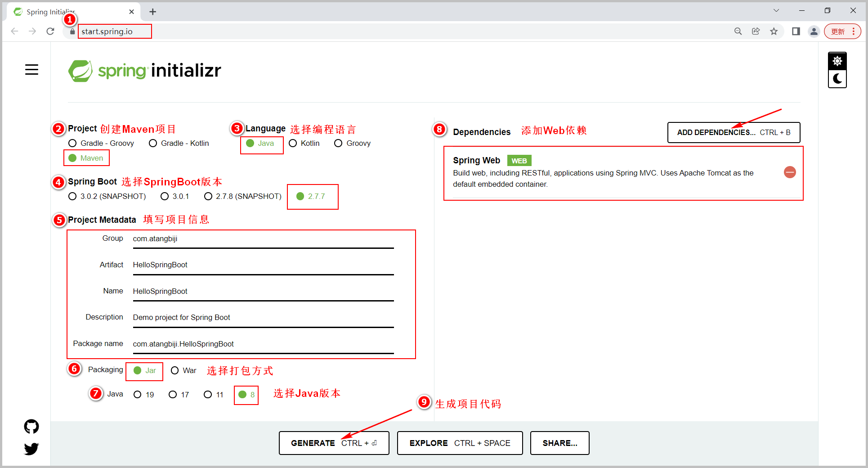Viewport: 868px width, 468px height.
Task: Bookmark this page with star icon
Action: pos(774,31)
